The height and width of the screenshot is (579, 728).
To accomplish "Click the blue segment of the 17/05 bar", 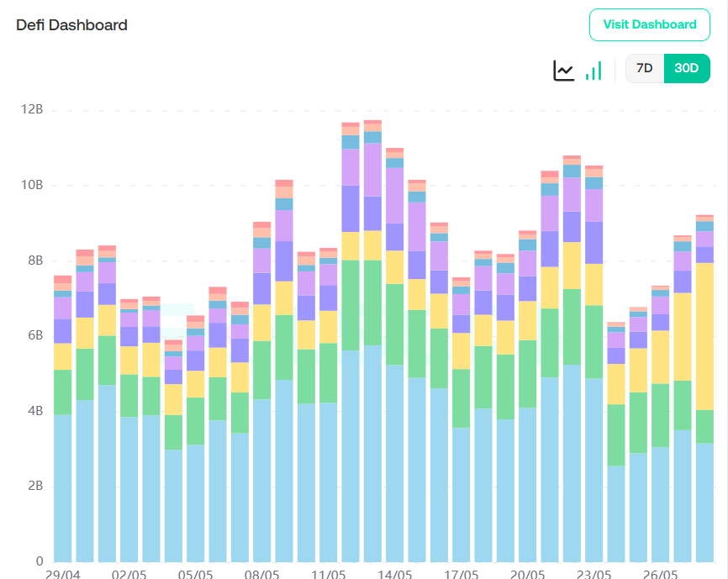I will [462, 494].
